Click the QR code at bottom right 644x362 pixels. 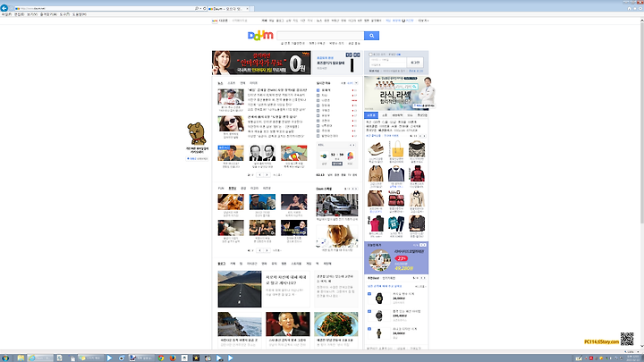tap(627, 339)
